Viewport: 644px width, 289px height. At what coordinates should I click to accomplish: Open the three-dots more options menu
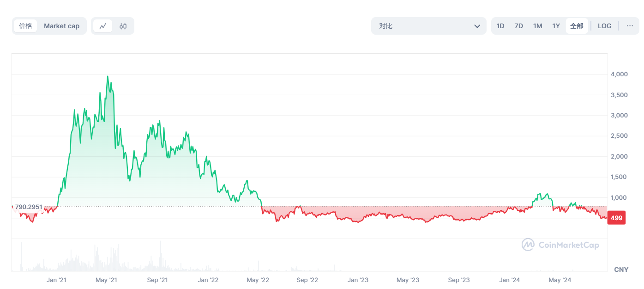click(x=630, y=26)
